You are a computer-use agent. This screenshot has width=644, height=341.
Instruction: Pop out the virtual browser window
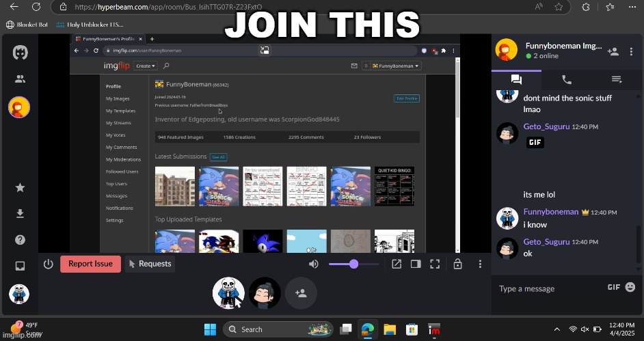(x=397, y=264)
